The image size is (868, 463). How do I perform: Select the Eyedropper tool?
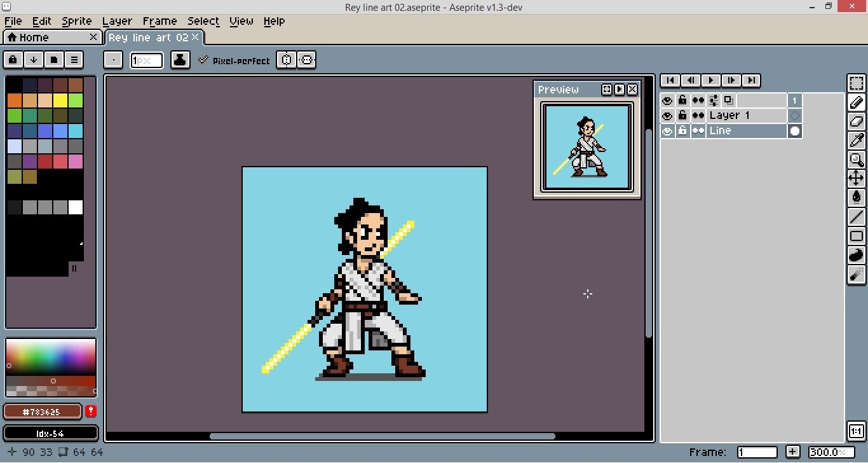(857, 141)
